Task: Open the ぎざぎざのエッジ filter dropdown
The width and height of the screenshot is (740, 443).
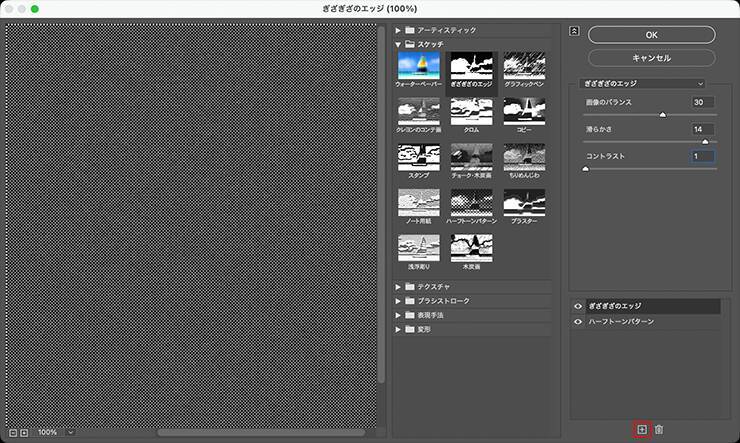Action: click(642, 84)
